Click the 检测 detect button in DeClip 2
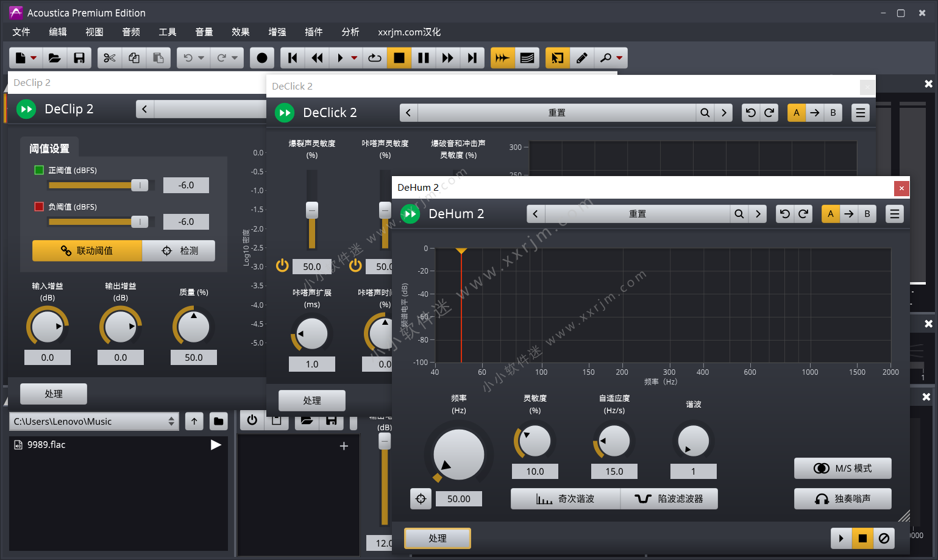 pos(179,250)
